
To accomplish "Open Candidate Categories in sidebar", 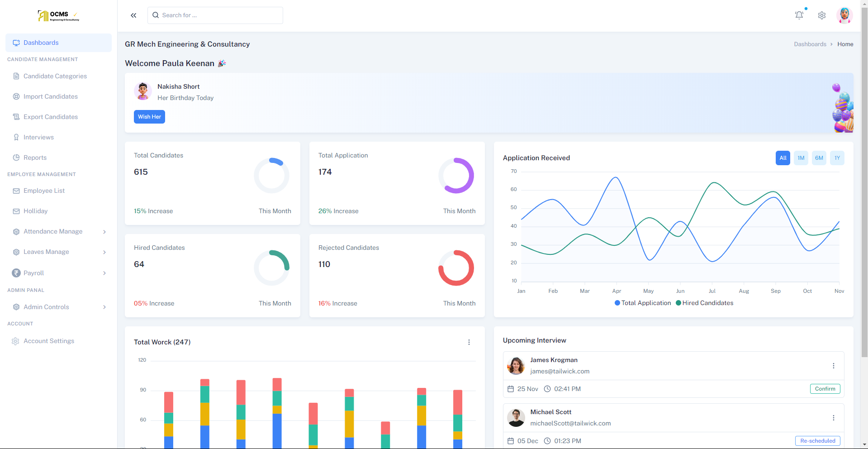I will pyautogui.click(x=55, y=76).
